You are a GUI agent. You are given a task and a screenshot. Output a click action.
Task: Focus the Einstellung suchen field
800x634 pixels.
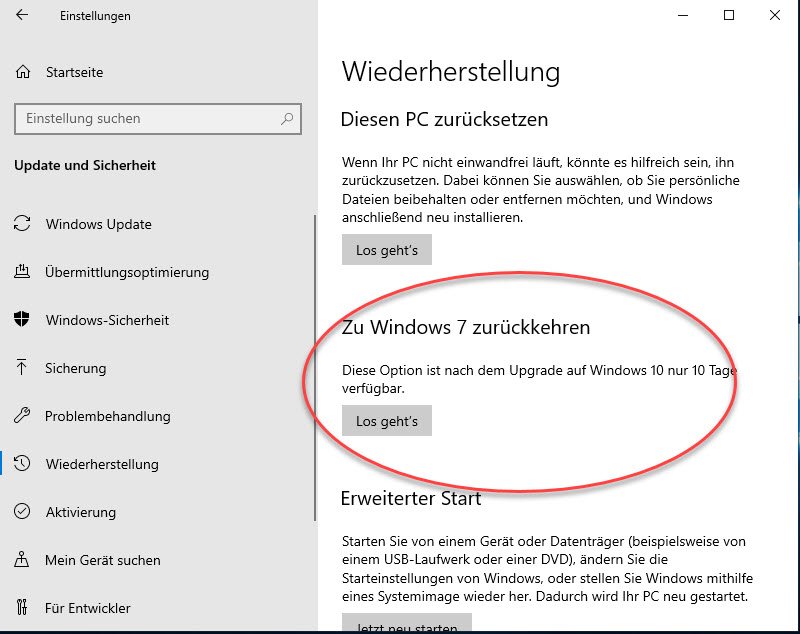[158, 119]
